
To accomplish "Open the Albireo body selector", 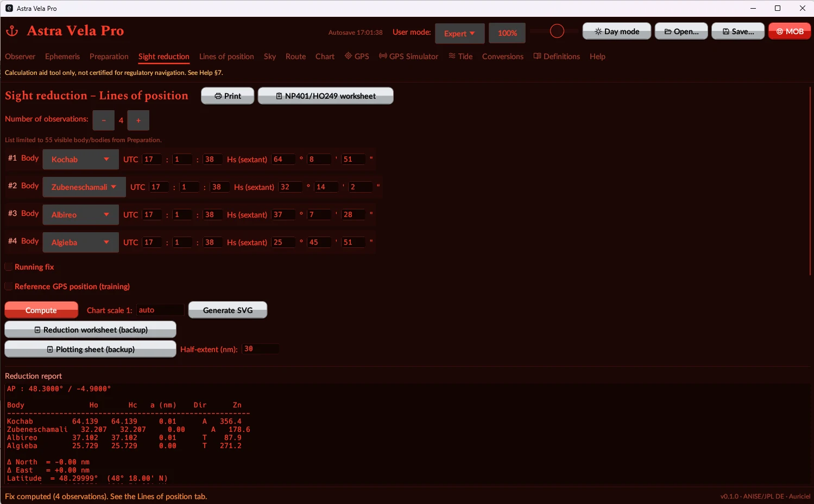I will pyautogui.click(x=81, y=215).
